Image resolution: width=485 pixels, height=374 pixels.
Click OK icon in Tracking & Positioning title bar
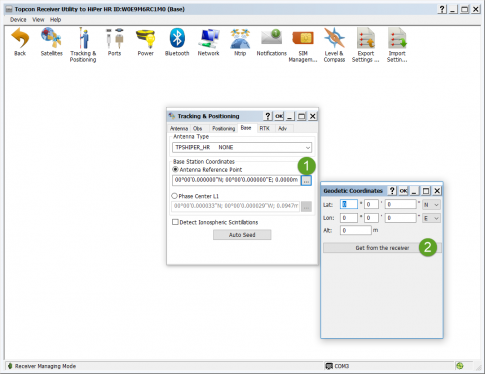[279, 116]
